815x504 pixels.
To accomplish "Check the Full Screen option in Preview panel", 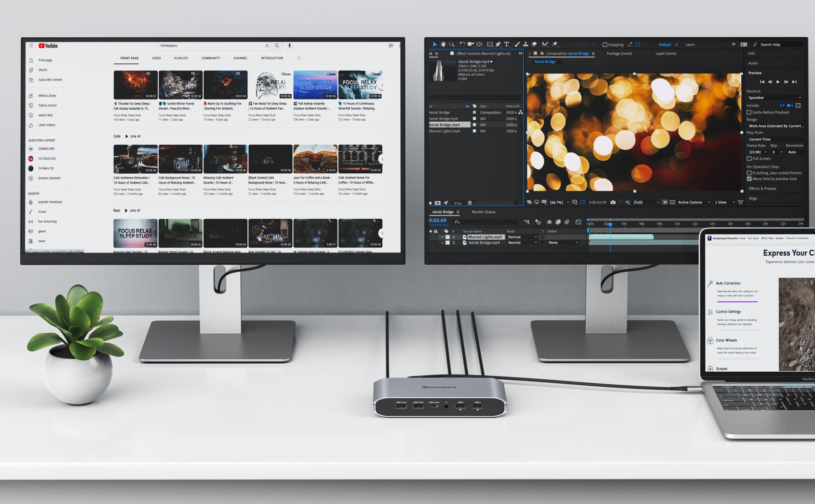I will (x=750, y=159).
